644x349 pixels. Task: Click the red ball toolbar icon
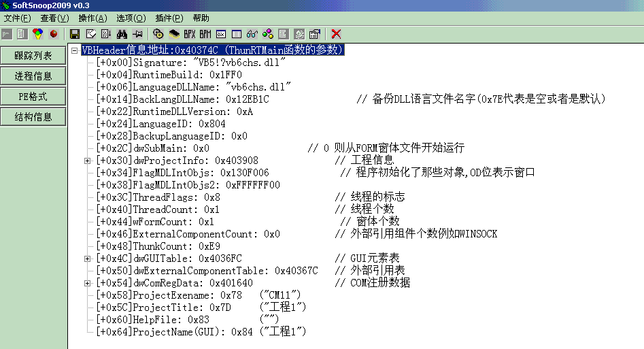(x=54, y=34)
